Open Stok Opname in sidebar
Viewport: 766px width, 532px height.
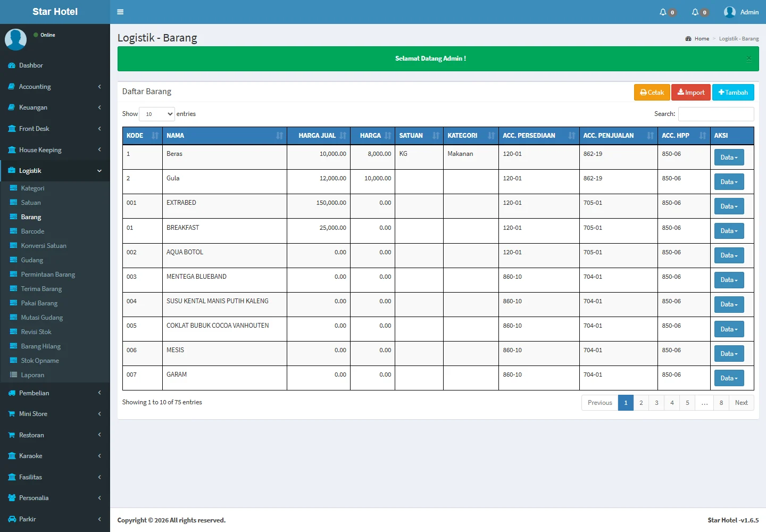[x=39, y=361]
